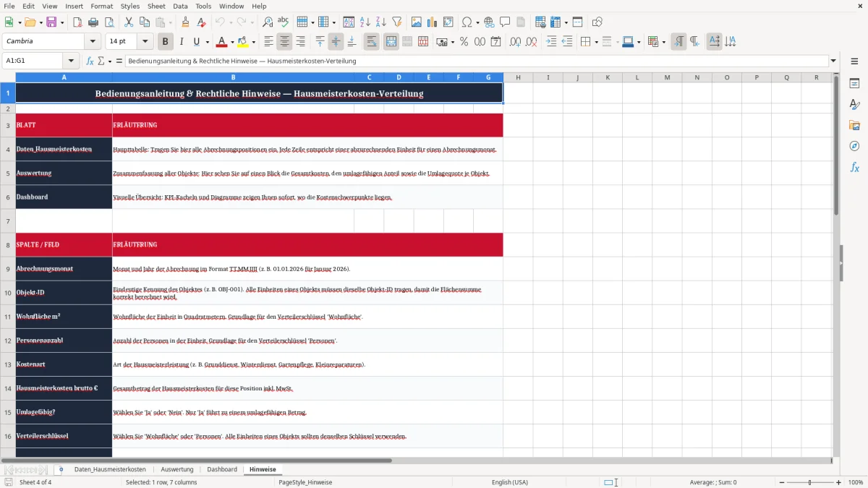Sort ascending
Image resolution: width=868 pixels, height=488 pixels.
click(x=365, y=22)
